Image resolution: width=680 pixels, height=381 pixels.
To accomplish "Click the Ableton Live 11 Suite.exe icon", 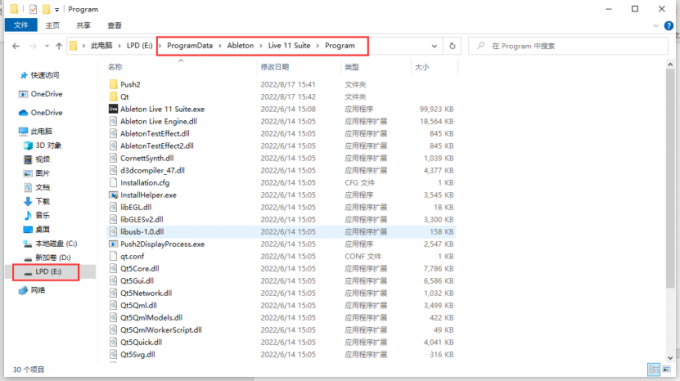I will 113,109.
